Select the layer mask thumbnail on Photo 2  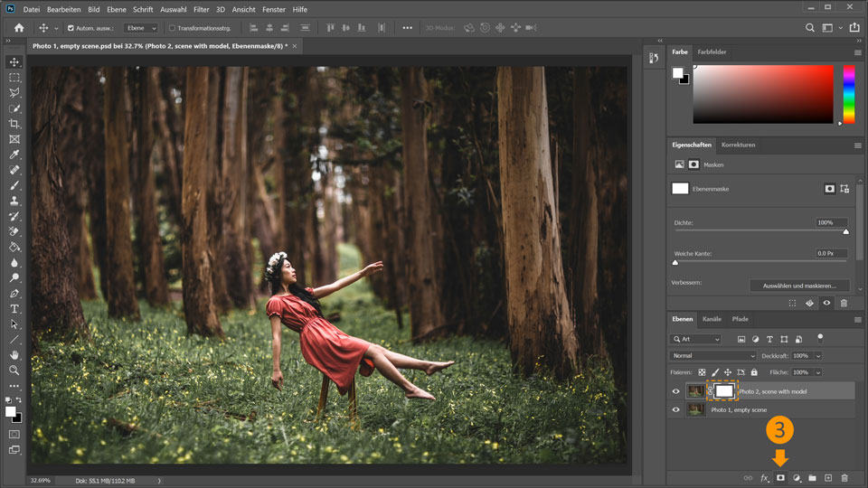(x=724, y=390)
